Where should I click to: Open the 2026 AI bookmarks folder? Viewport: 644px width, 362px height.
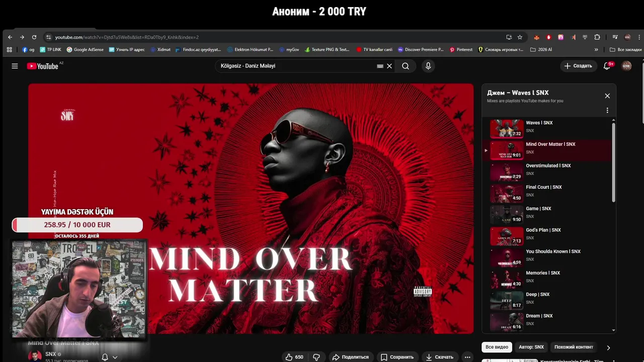541,50
